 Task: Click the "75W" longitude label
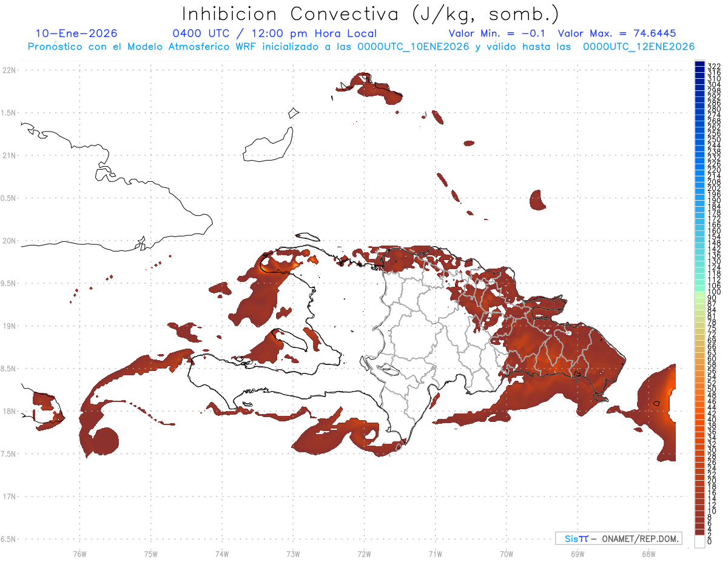pyautogui.click(x=150, y=554)
